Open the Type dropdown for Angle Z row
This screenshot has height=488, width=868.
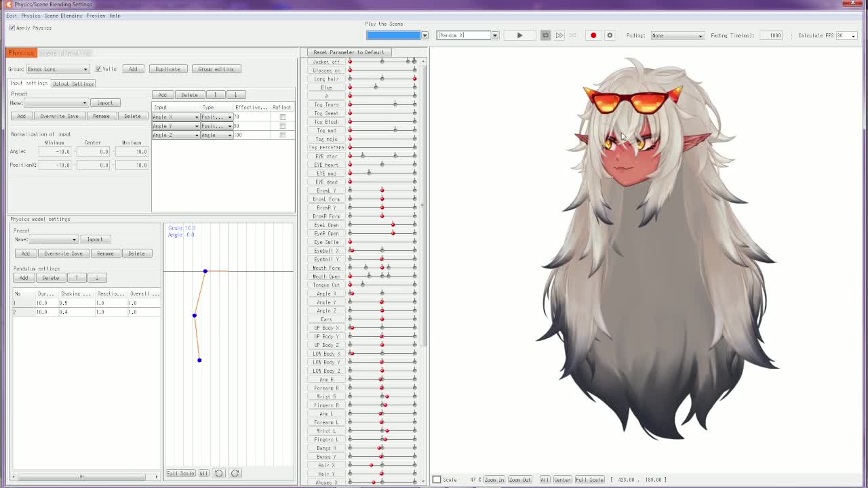pos(216,135)
